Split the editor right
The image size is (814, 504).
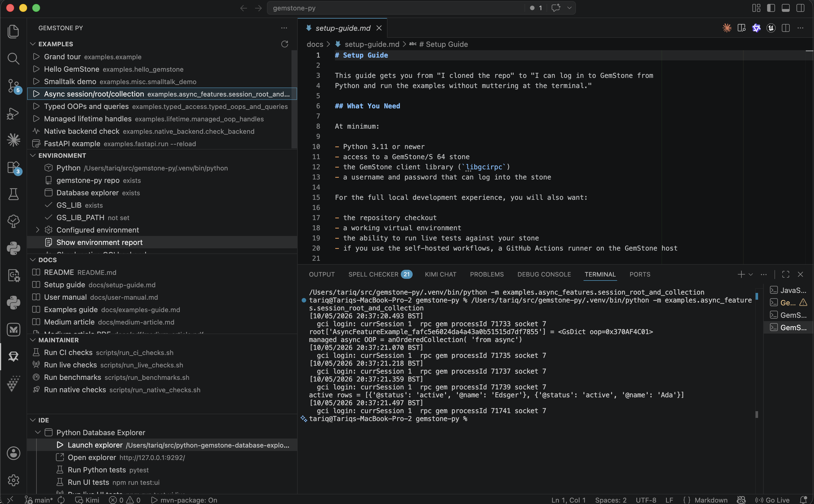pyautogui.click(x=786, y=28)
